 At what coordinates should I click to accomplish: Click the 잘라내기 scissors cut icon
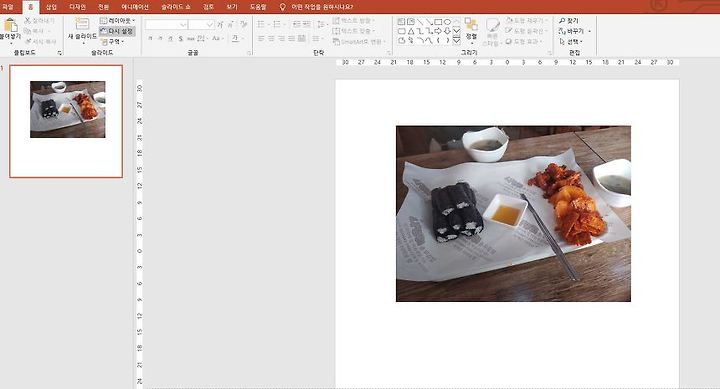(28, 21)
